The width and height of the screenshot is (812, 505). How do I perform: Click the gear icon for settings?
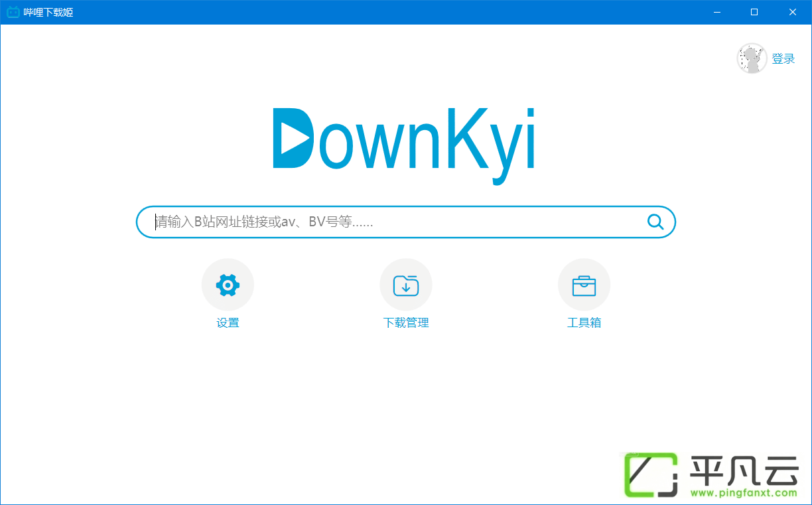coord(228,285)
